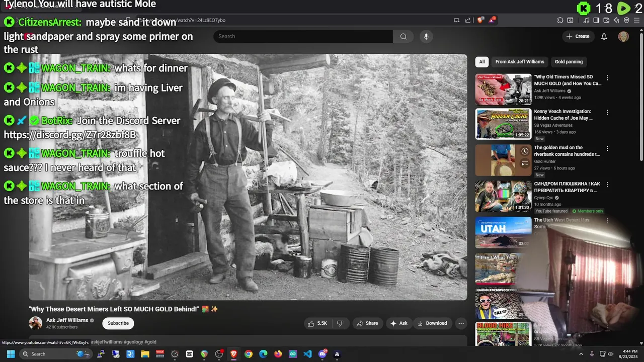
Task: Click the Ask Jeff Williams channel avatar
Action: coord(35,323)
